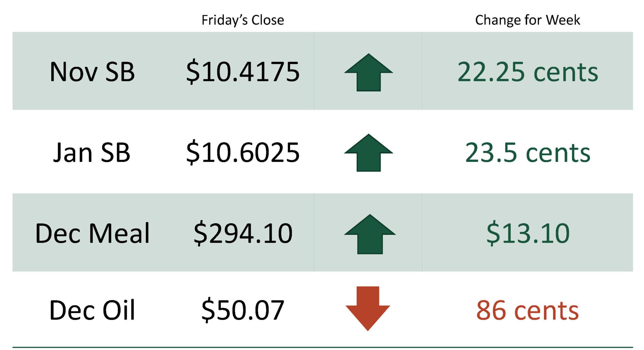Click the green divider line below the table
644x350 pixels.
point(322,347)
